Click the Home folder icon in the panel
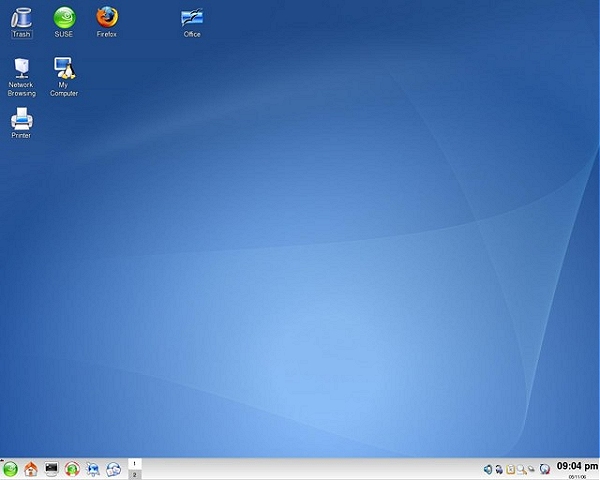 tap(31, 469)
